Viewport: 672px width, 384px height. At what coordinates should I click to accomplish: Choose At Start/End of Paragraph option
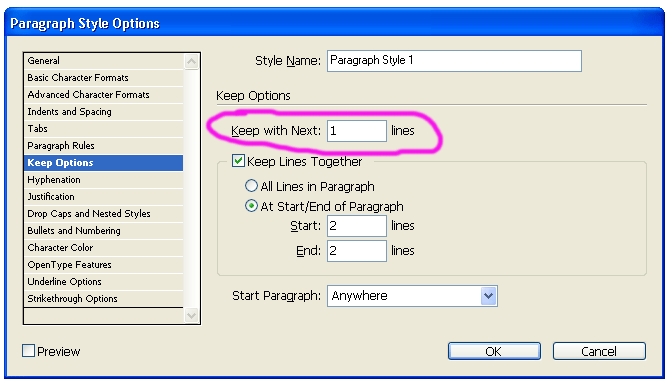click(x=251, y=206)
